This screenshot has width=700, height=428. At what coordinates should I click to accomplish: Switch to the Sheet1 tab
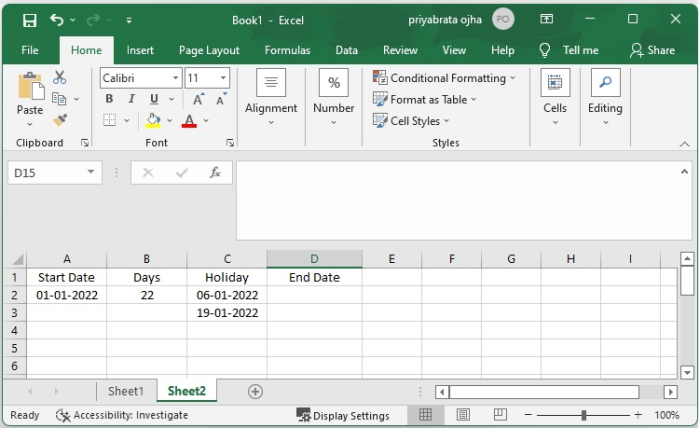point(126,391)
